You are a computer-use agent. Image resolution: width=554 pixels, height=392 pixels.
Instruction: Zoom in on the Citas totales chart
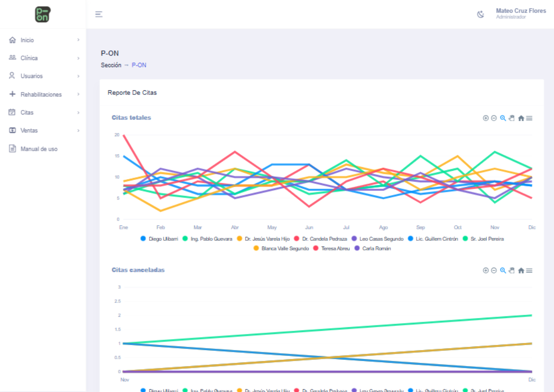point(486,118)
